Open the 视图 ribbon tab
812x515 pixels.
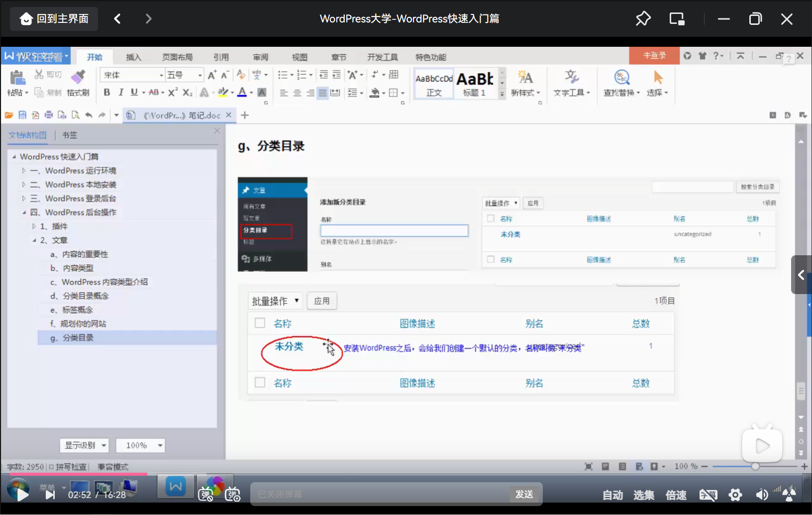(300, 57)
